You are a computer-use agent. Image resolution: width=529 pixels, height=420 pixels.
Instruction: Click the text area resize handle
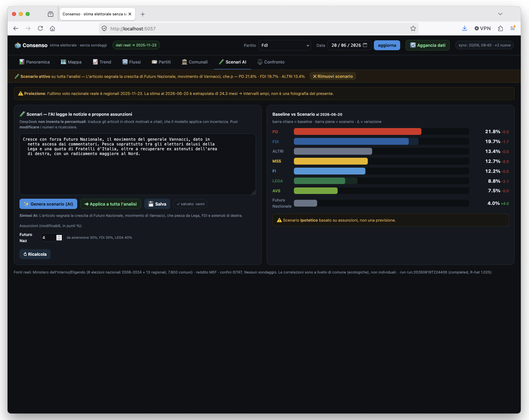click(x=253, y=192)
